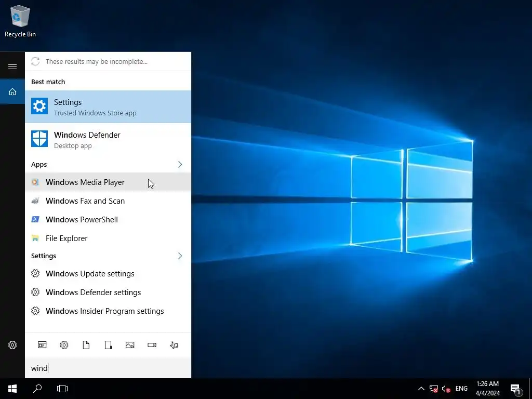
Task: Click the Settings section heading
Action: [44, 256]
